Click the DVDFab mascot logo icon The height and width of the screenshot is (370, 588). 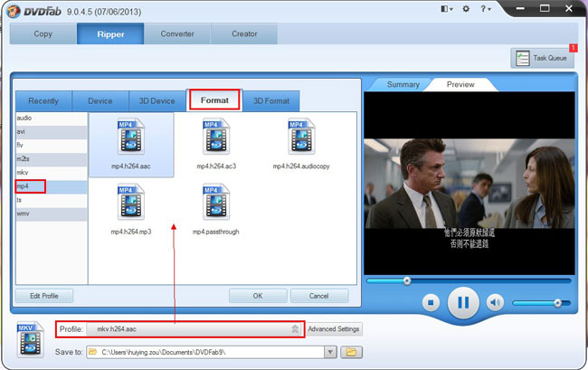point(14,11)
